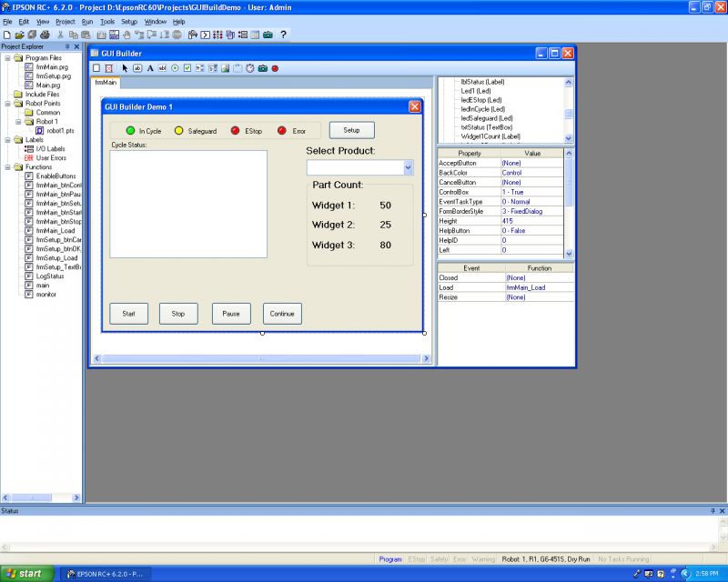728x582 pixels.
Task: Click the Print icon in main toolbar
Action: click(x=45, y=35)
